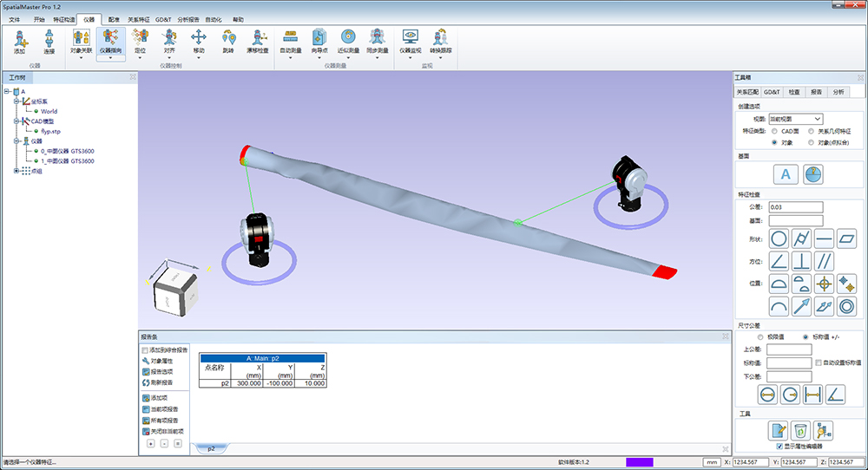868x470 pixels.
Task: Click the parallelism icon in 方位 row
Action: click(x=825, y=260)
